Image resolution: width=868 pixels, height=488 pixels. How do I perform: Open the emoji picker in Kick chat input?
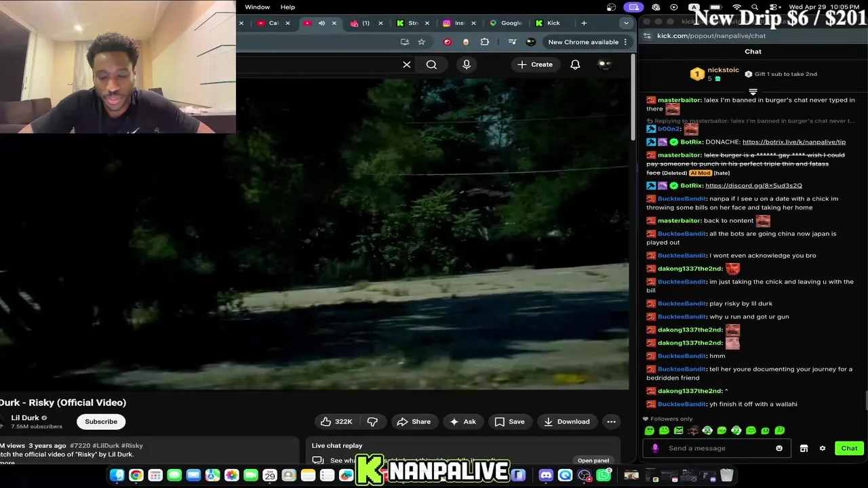point(779,448)
